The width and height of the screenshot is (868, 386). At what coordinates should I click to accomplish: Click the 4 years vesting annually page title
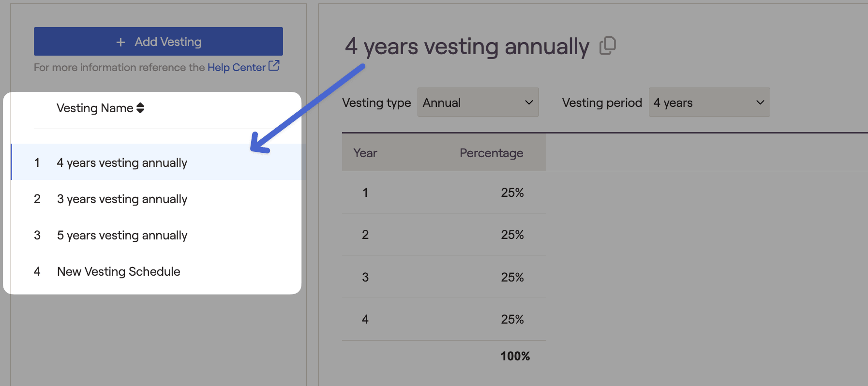(467, 46)
